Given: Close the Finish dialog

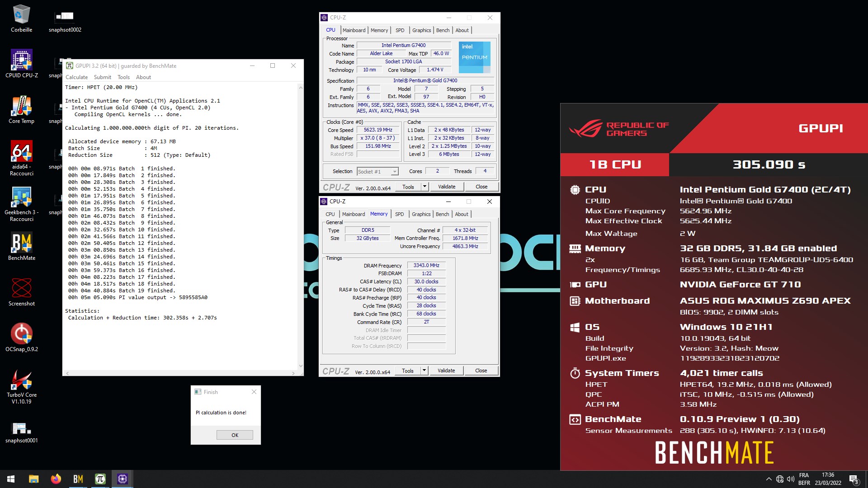Looking at the screenshot, I should coord(254,392).
